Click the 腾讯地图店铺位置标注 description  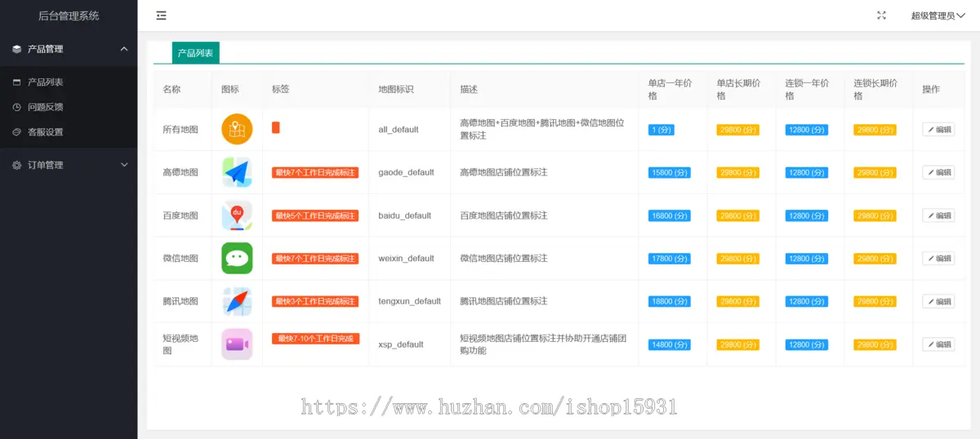[503, 301]
